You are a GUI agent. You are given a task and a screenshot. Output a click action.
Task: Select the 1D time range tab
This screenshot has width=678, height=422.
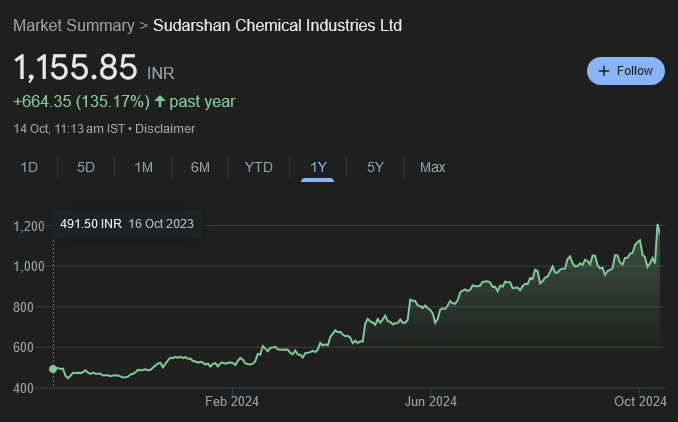point(29,167)
